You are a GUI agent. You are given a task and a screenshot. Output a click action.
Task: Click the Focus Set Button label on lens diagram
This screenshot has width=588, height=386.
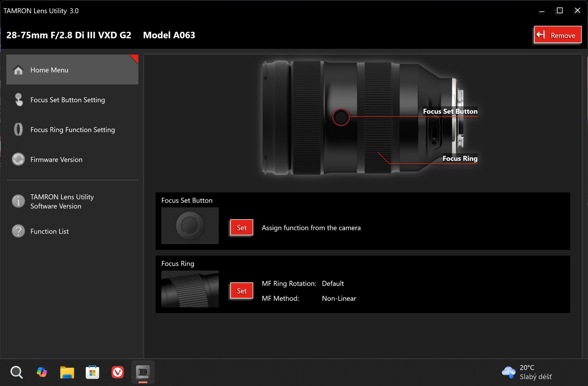(x=450, y=111)
